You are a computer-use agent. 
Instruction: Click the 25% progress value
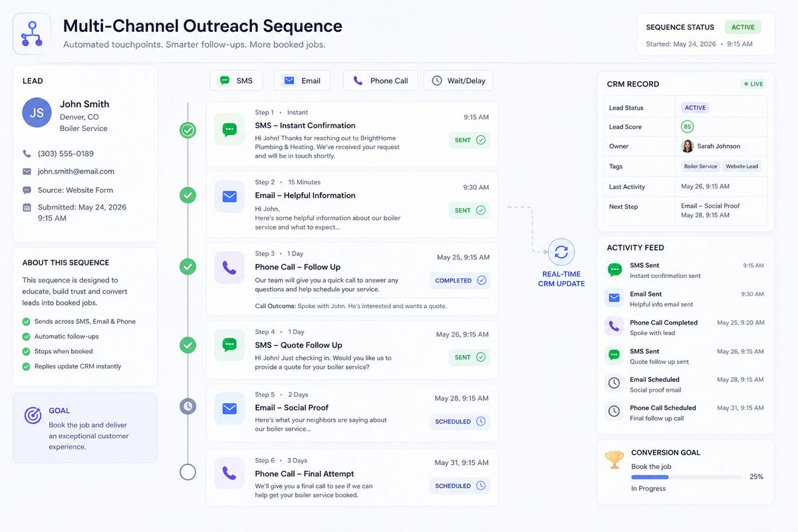756,477
